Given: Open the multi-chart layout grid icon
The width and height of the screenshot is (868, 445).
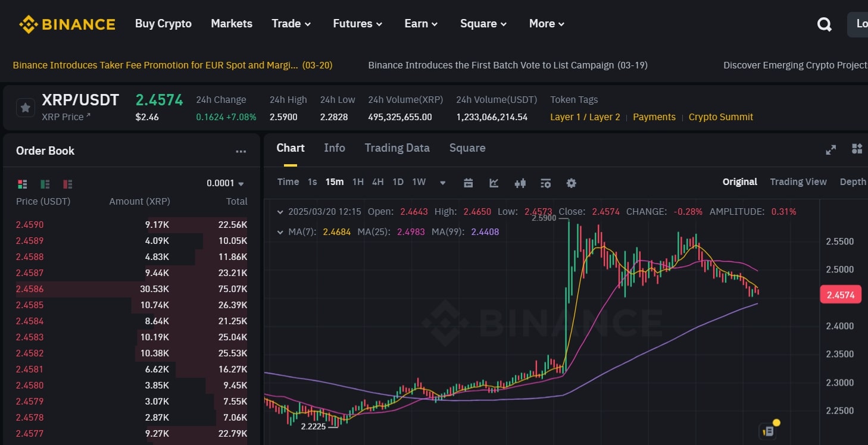Looking at the screenshot, I should pos(857,149).
